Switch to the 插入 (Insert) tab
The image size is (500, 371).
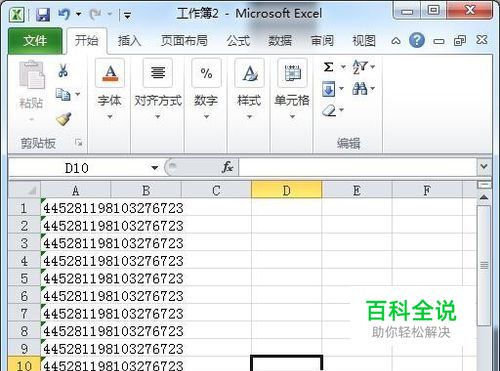pyautogui.click(x=129, y=41)
